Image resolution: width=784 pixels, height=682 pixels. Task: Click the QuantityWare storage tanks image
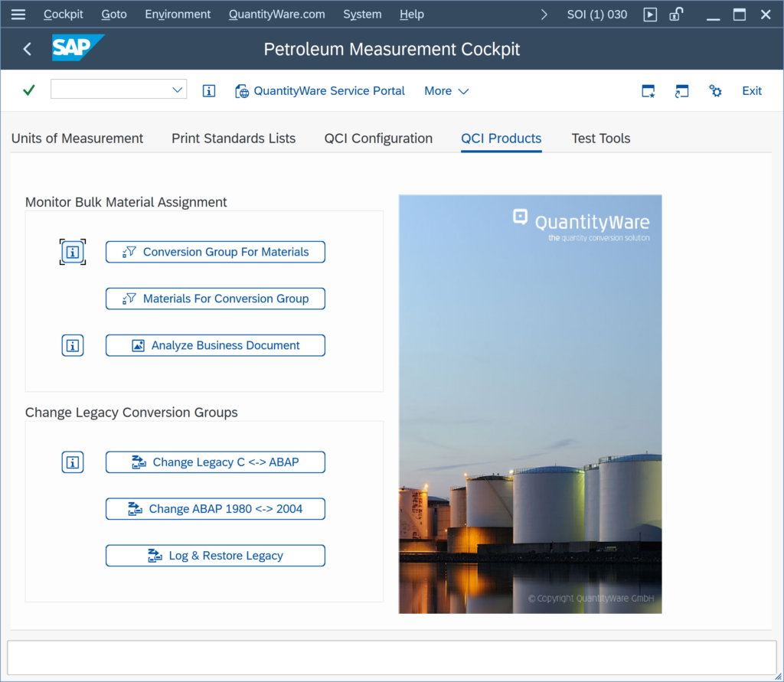pos(530,404)
